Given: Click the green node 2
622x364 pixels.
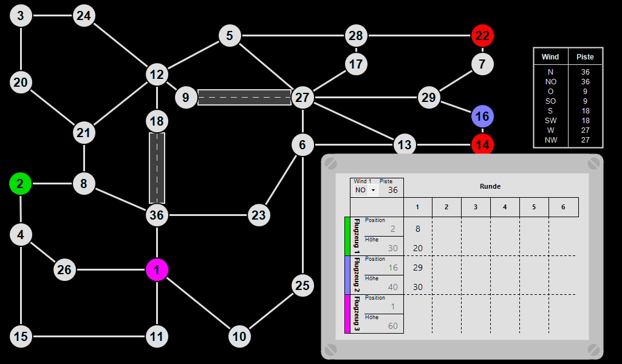Looking at the screenshot, I should click(21, 183).
